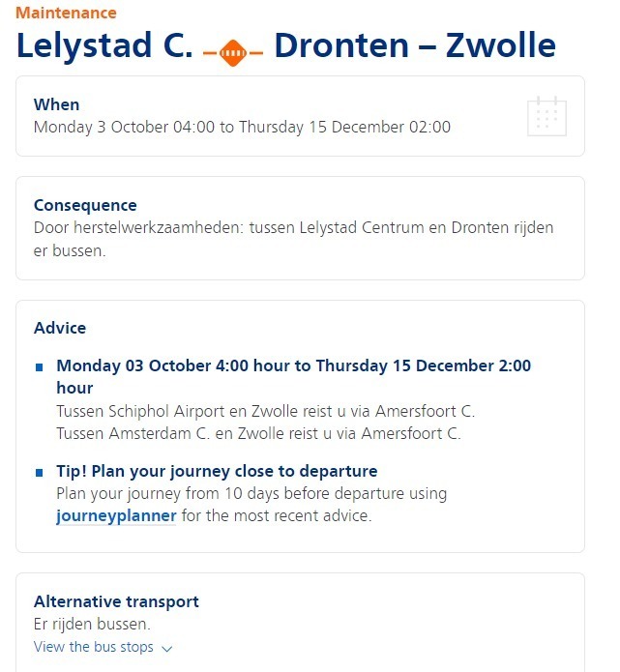Viewport: 620px width, 672px height.
Task: Click the Monday 3 October date range text
Action: pyautogui.click(x=242, y=128)
